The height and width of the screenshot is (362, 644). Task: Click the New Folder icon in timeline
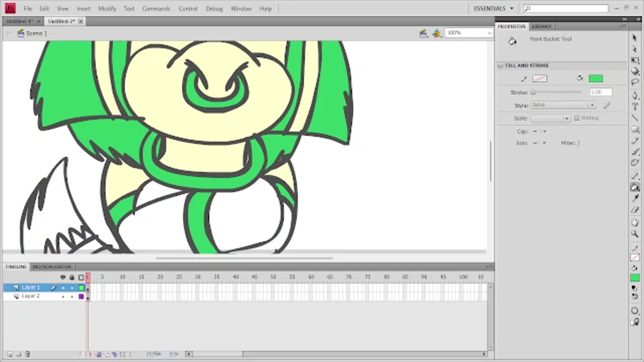(x=18, y=354)
